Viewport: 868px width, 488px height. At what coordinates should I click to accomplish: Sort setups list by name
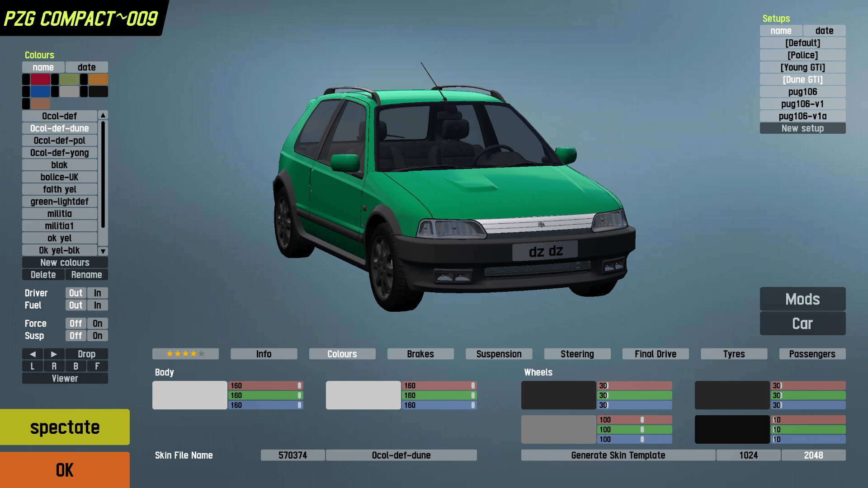(781, 31)
